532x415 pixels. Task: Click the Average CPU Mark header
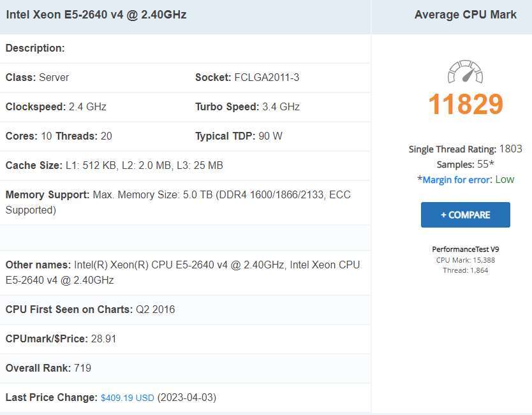point(465,15)
